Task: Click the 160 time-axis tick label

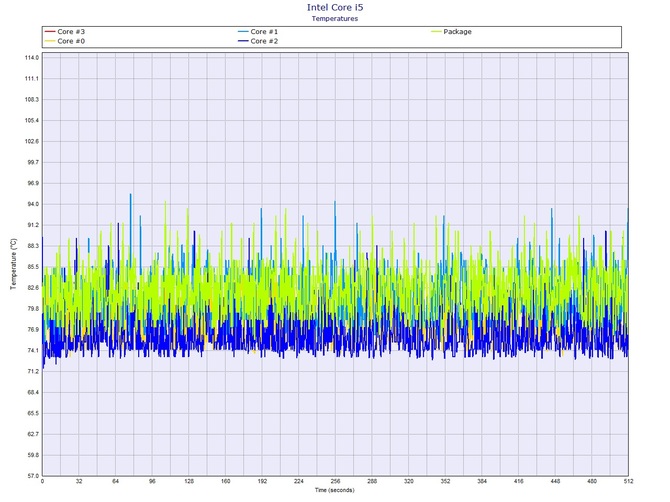Action: point(226,481)
